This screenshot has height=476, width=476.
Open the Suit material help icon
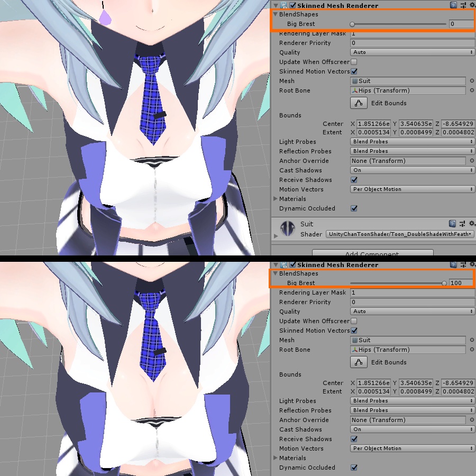click(453, 223)
